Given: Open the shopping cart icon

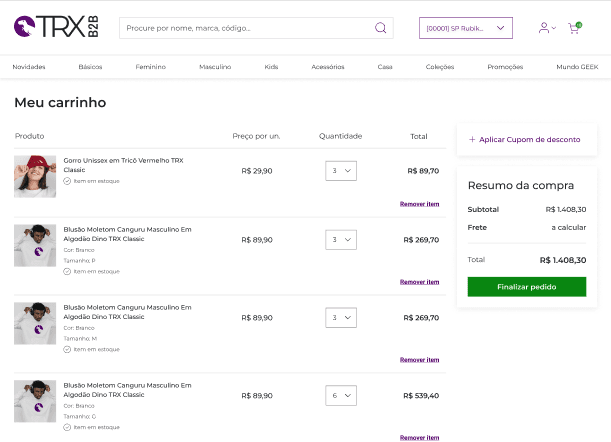Looking at the screenshot, I should coord(574,28).
